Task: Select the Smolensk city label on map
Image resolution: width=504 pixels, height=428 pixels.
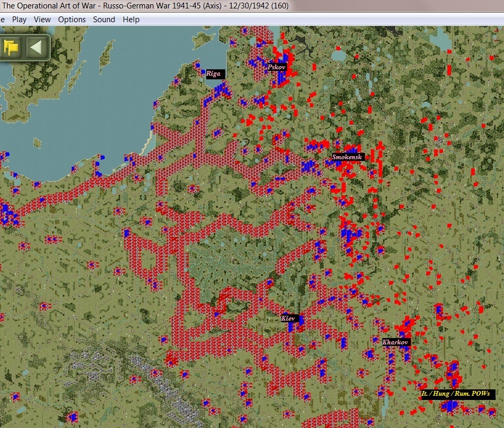Action: tap(347, 157)
